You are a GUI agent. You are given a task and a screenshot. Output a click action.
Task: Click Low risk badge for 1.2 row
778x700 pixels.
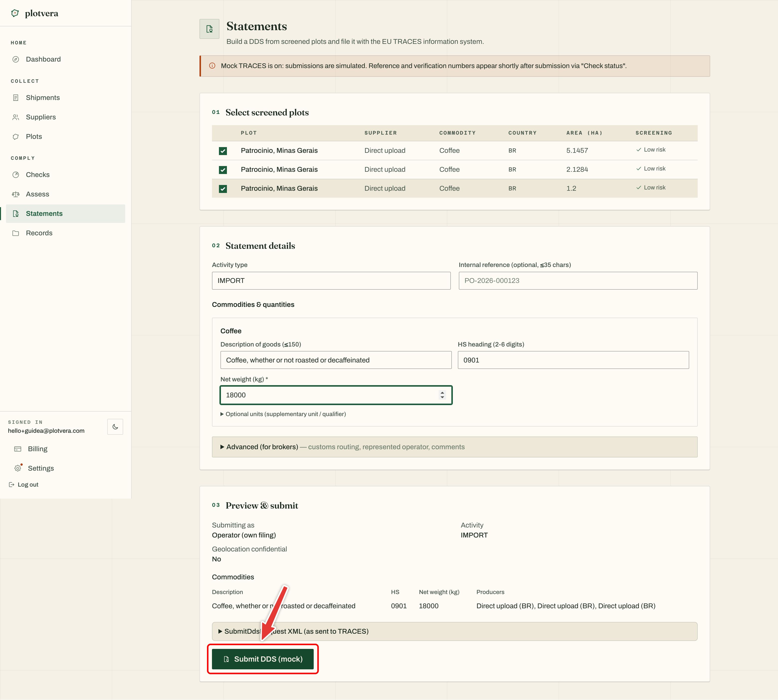(651, 188)
